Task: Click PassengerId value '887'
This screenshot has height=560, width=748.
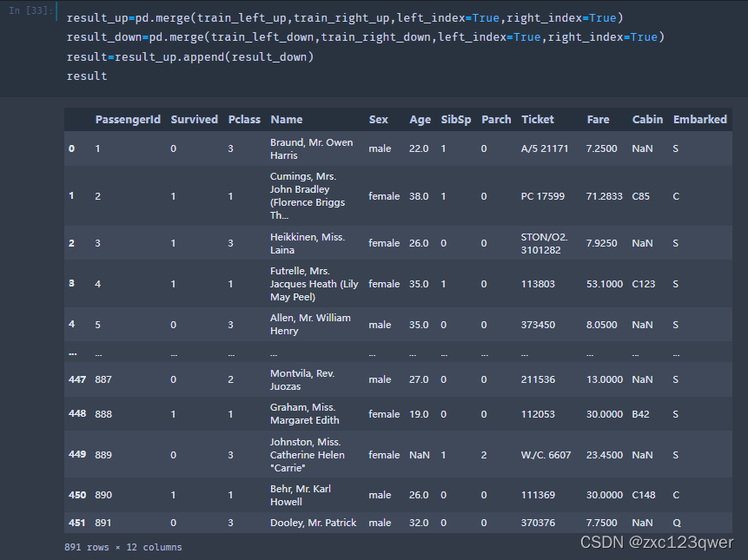Action: click(x=103, y=380)
